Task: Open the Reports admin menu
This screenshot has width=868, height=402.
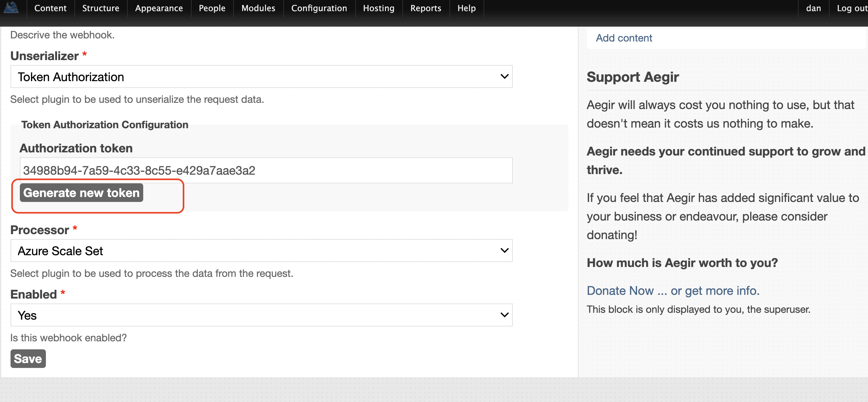Action: coord(426,8)
